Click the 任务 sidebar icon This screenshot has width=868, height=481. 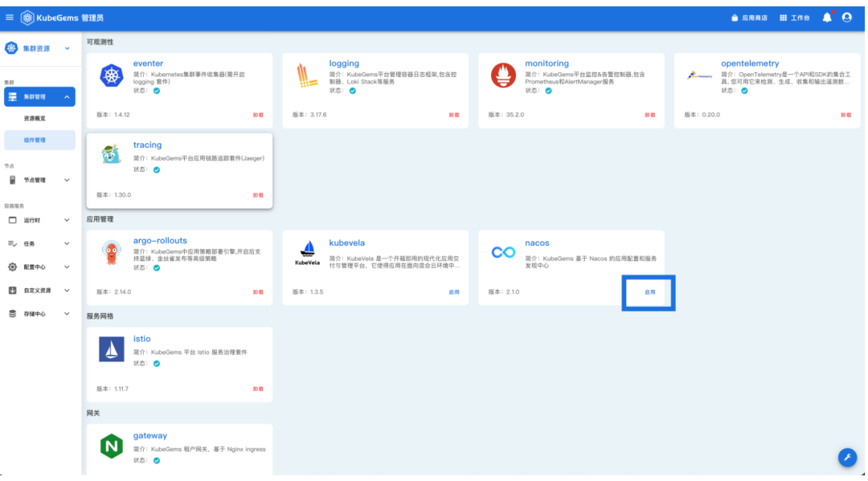12,243
